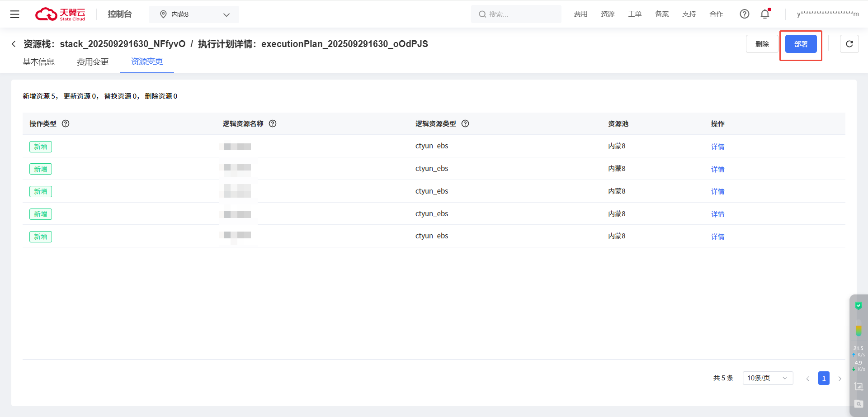The height and width of the screenshot is (417, 868).
Task: Open the hamburger navigation menu
Action: [x=14, y=14]
